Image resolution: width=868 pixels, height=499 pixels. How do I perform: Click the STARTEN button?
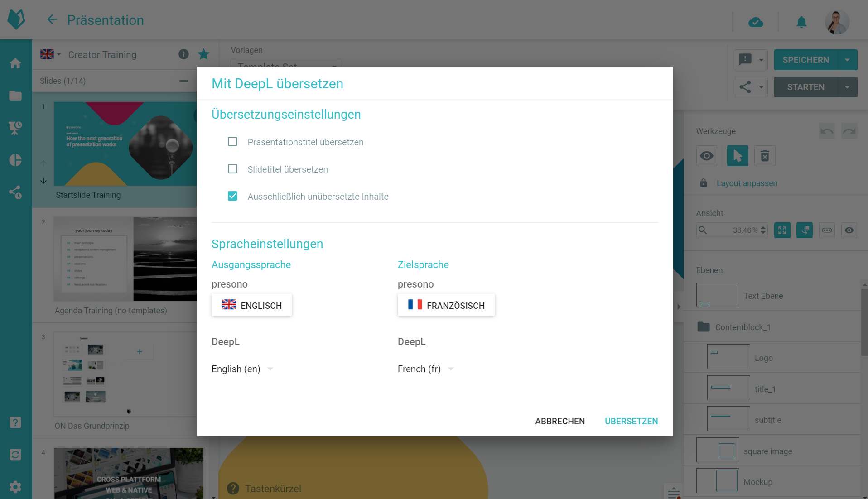tap(806, 87)
